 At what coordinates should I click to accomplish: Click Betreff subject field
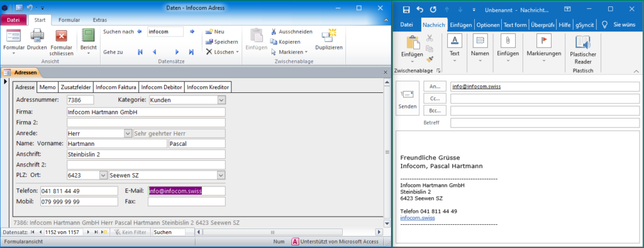545,122
